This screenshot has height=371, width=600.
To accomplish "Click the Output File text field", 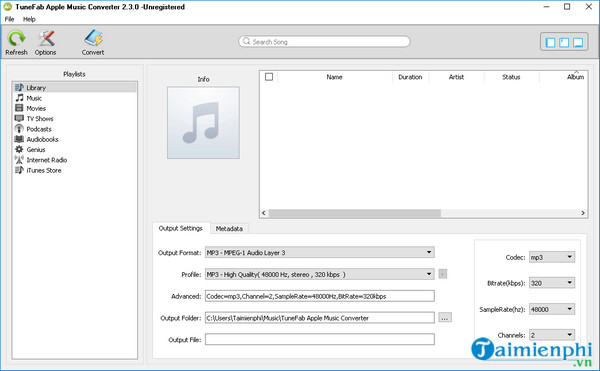I will tap(320, 339).
